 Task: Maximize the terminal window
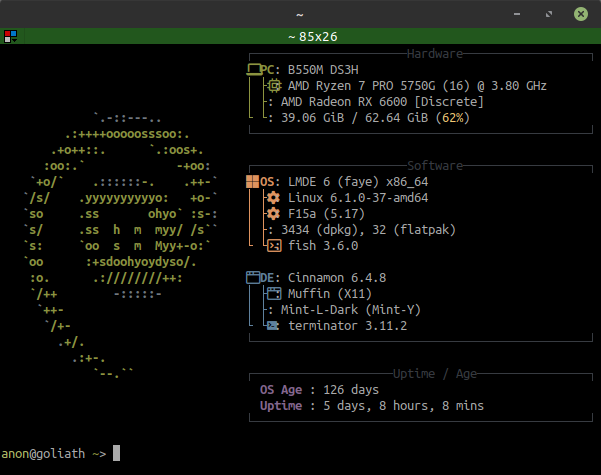click(549, 14)
